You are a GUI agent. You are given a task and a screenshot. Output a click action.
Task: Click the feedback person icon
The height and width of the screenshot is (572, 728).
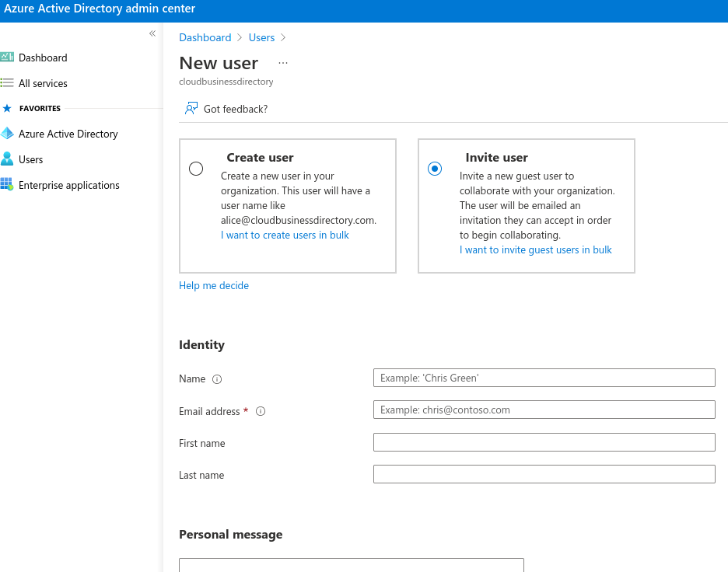pyautogui.click(x=191, y=109)
